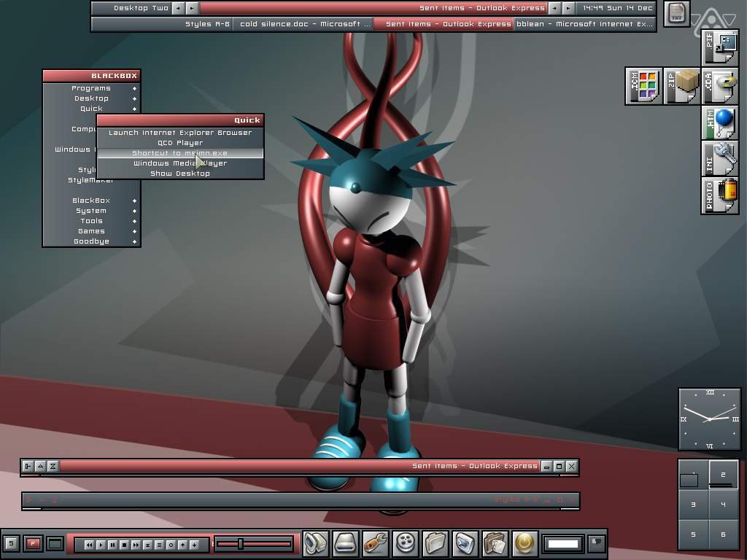The image size is (747, 560).
Task: Expand the Games submenu
Action: click(91, 231)
